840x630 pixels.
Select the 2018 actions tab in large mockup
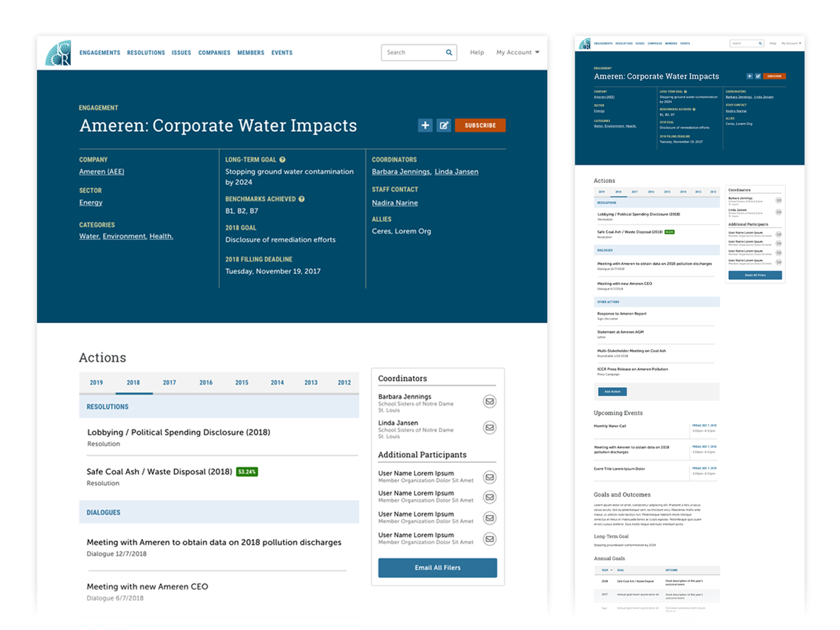(133, 383)
